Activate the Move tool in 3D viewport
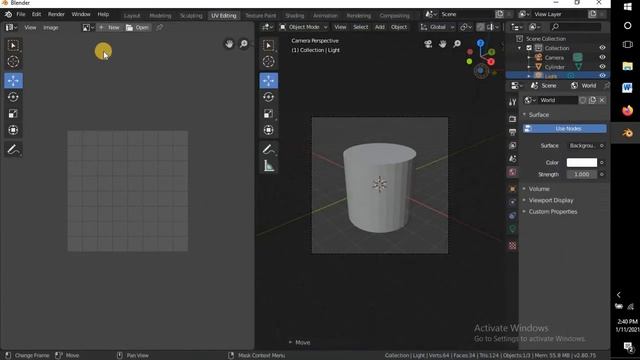640x360 pixels. point(269,80)
